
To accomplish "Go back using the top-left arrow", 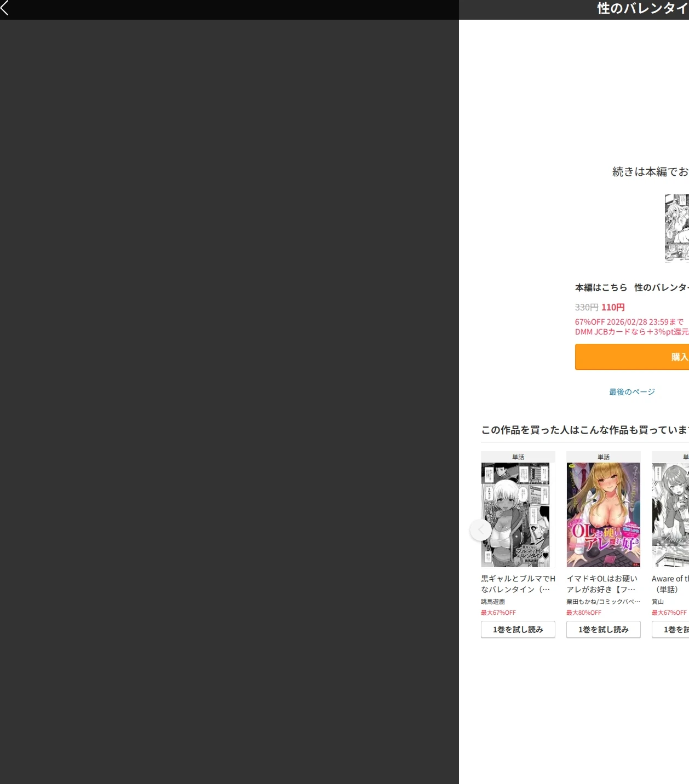I will click(x=5, y=8).
